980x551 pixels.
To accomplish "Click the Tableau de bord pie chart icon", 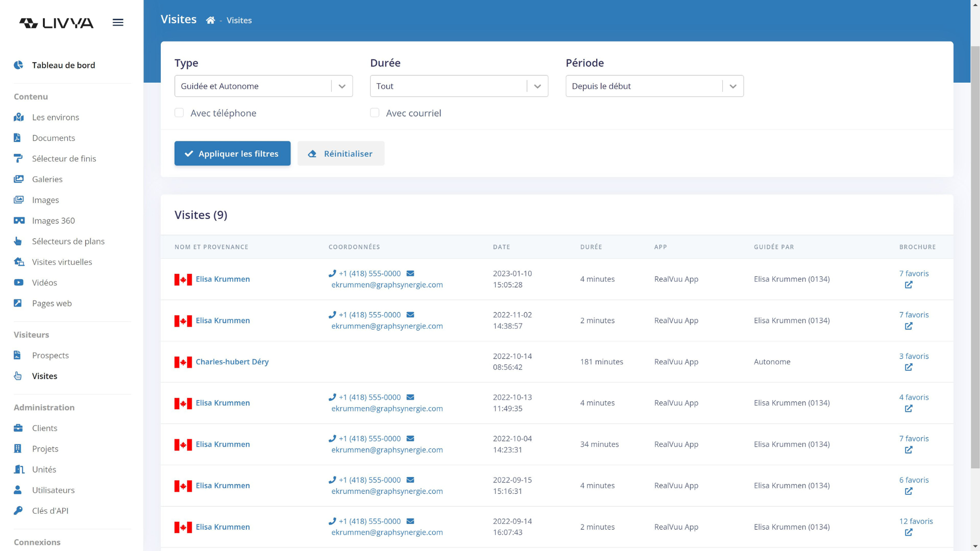I will coord(19,65).
